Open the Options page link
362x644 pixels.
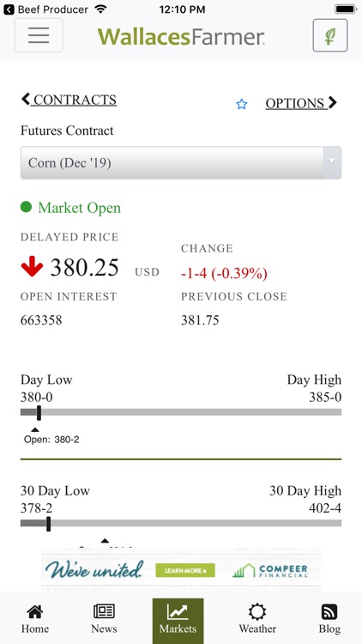coord(301,103)
